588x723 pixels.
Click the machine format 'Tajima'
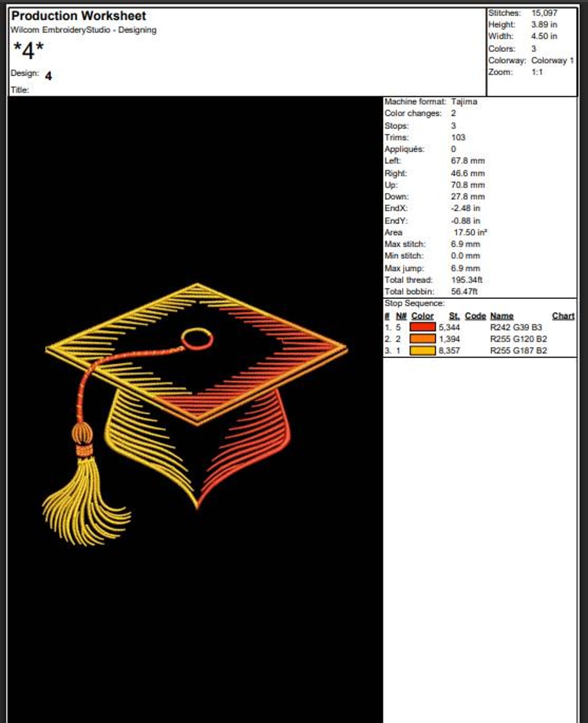point(464,101)
